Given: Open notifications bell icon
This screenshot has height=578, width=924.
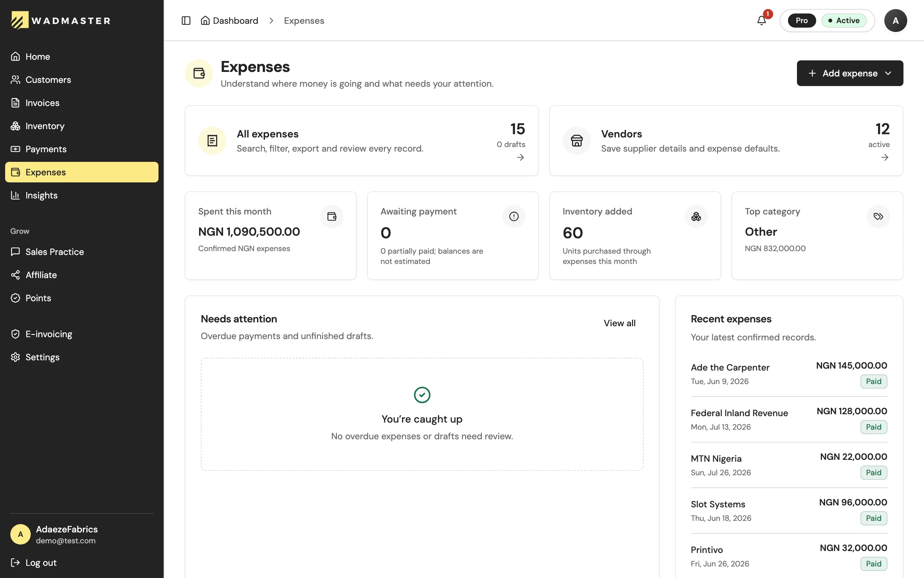Looking at the screenshot, I should (761, 21).
